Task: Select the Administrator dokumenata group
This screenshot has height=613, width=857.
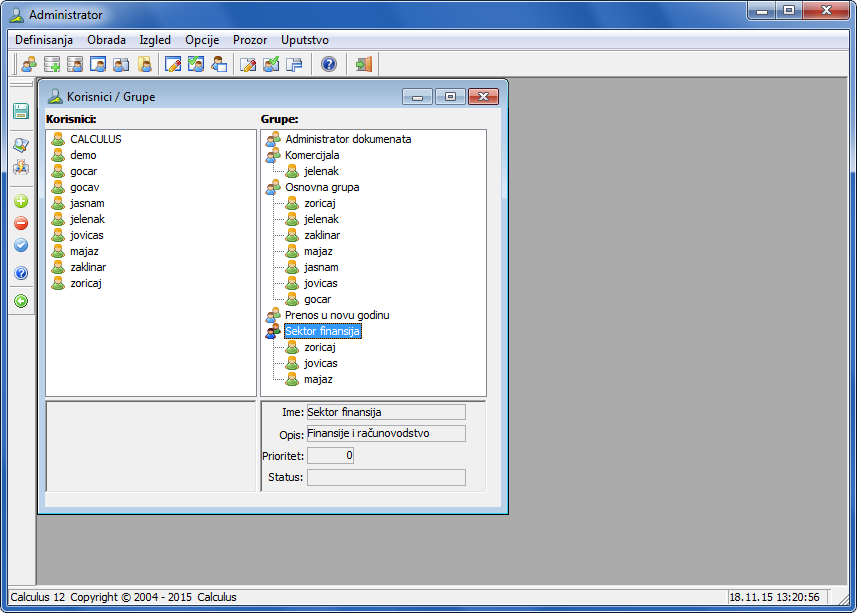Action: point(348,139)
